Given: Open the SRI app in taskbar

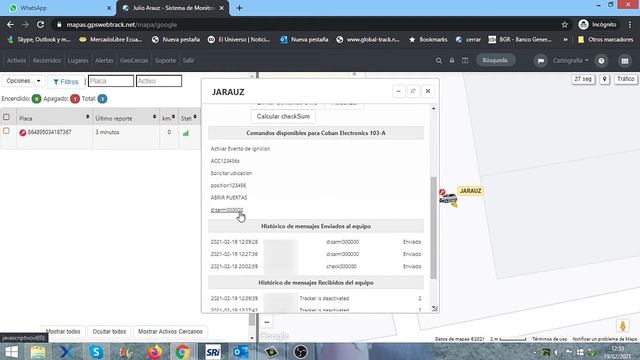Looking at the screenshot, I should 213,351.
